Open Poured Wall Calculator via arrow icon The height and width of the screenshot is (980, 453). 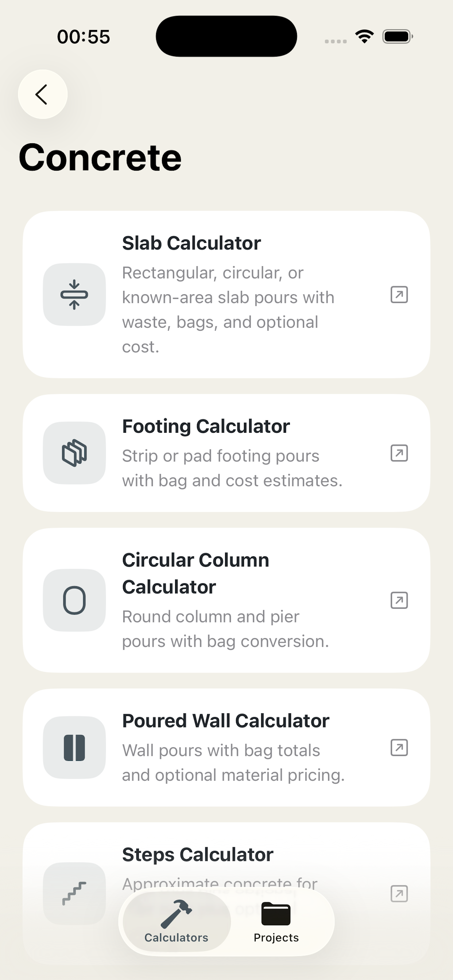pyautogui.click(x=399, y=747)
